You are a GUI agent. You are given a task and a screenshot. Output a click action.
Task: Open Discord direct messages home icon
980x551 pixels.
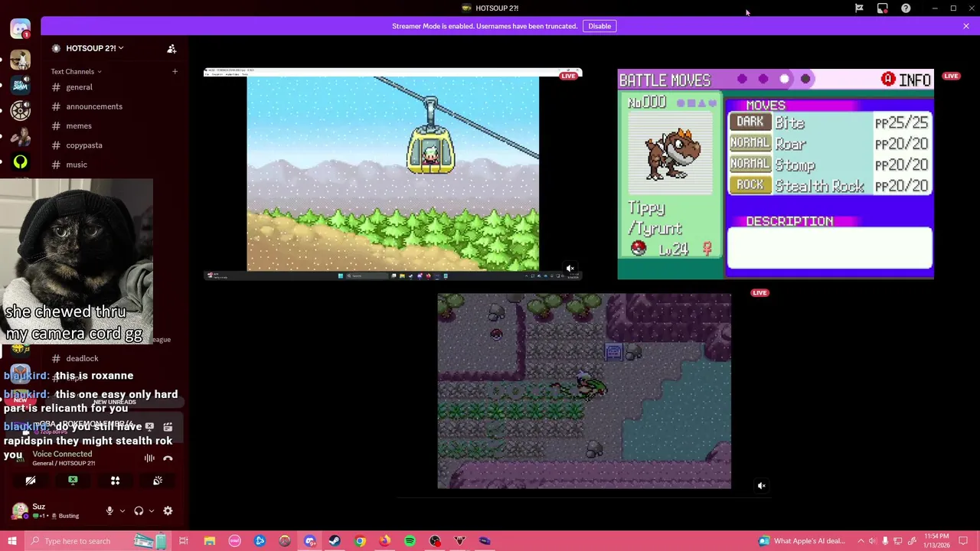(x=21, y=28)
